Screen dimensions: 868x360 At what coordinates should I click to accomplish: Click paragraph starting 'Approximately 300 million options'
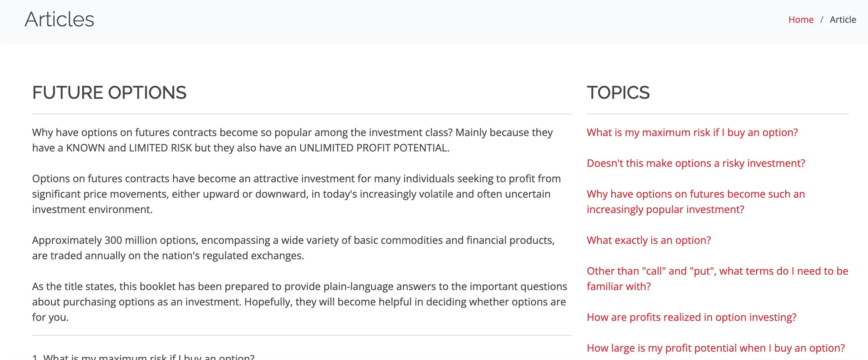[293, 248]
